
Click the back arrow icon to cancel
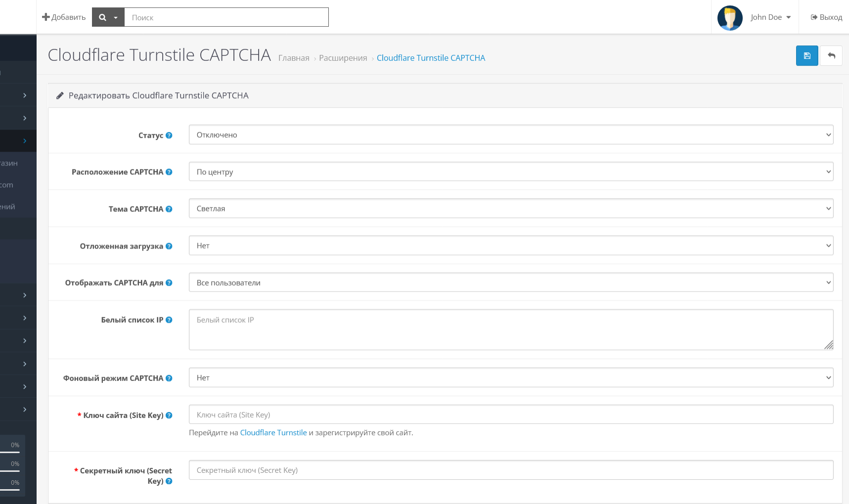(831, 56)
